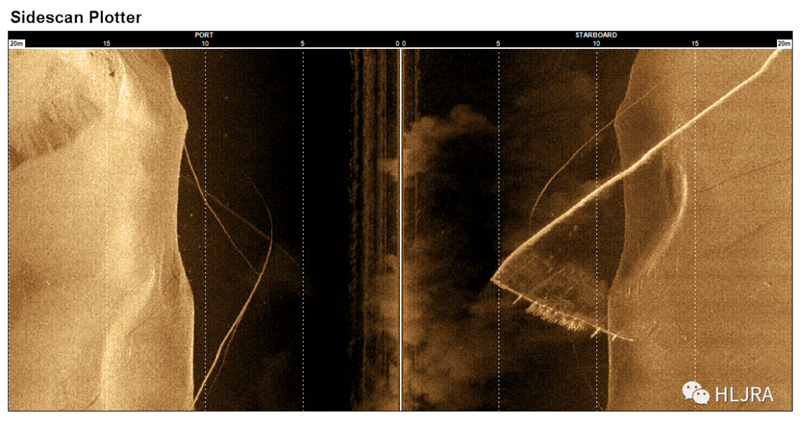The image size is (800, 428).
Task: Click the starboard side "10" range label
Action: pyautogui.click(x=596, y=44)
